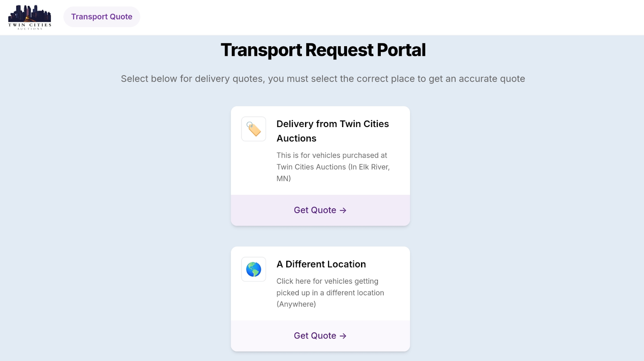Click the price tag icon
The image size is (644, 361).
click(x=254, y=129)
